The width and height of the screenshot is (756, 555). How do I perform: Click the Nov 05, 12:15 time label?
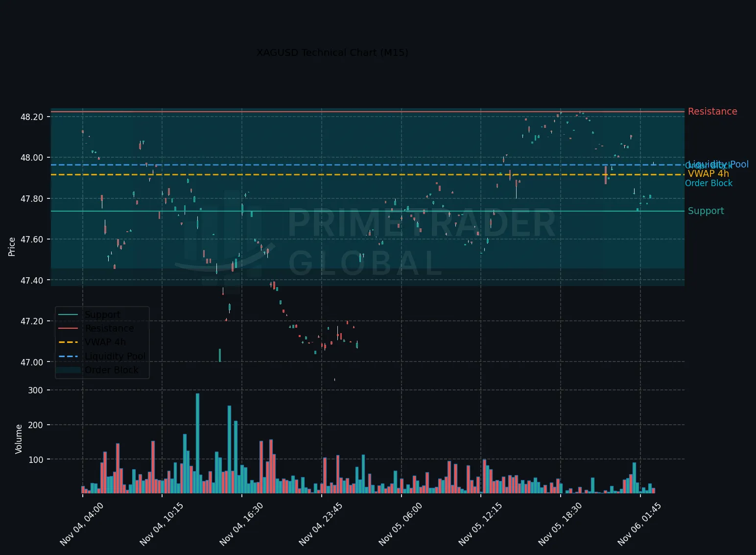click(480, 524)
